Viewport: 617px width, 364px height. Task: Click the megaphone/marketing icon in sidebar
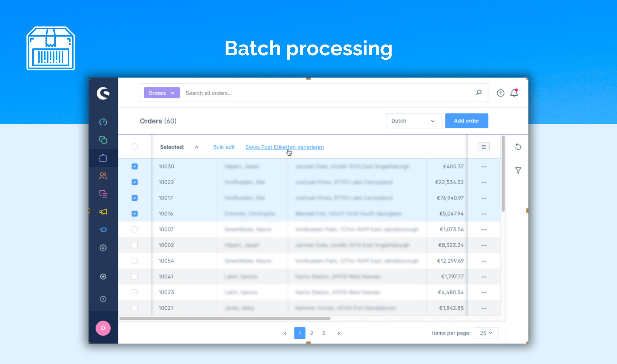tap(104, 212)
